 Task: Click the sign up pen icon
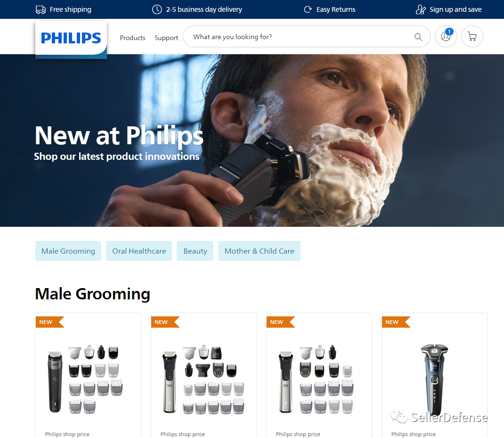click(x=421, y=9)
